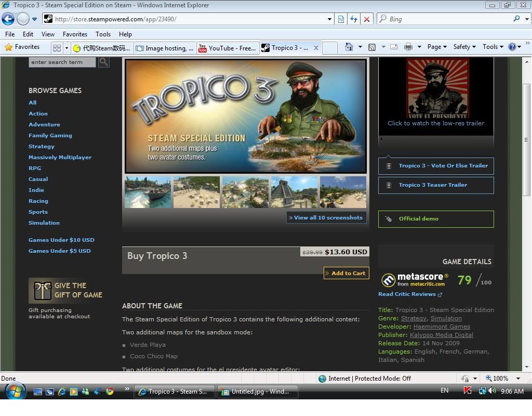Open the Safety dropdown menu

point(464,47)
